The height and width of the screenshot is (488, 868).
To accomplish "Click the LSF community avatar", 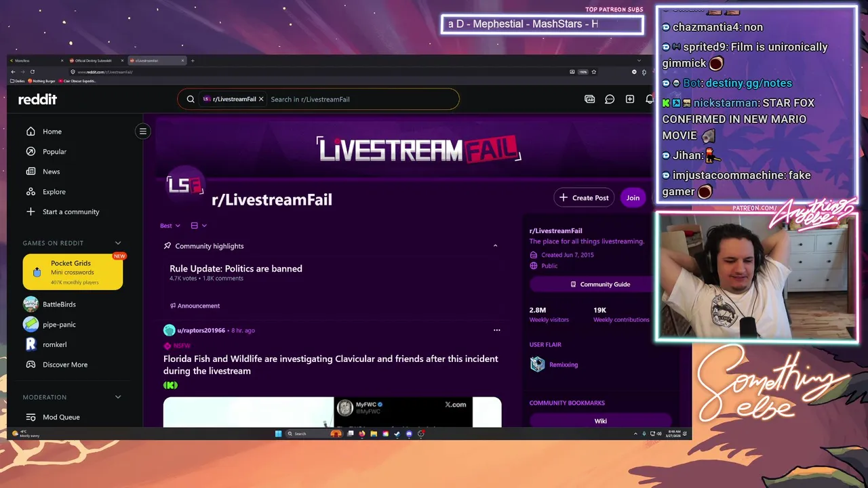I will 185,185.
